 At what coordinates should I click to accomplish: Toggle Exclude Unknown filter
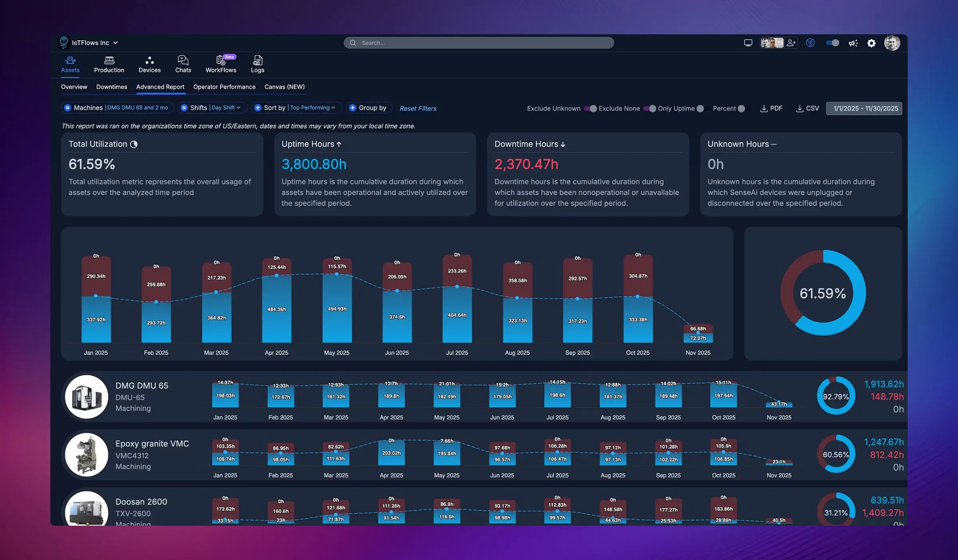point(590,108)
